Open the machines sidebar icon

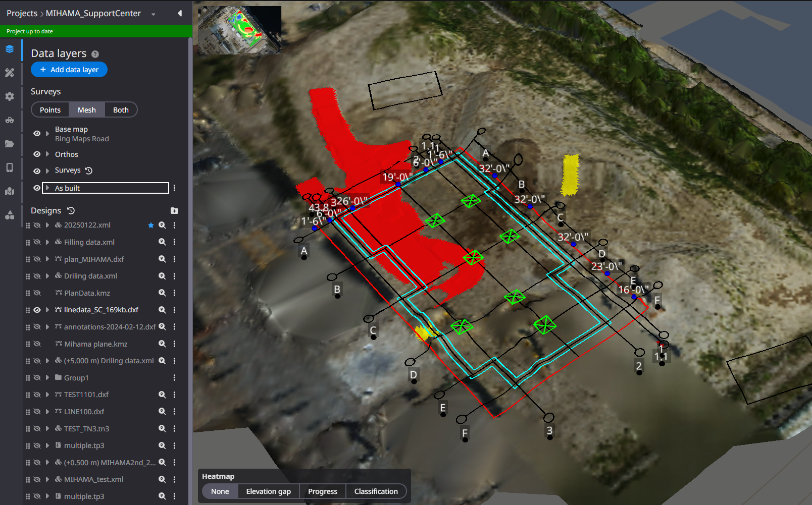click(10, 120)
